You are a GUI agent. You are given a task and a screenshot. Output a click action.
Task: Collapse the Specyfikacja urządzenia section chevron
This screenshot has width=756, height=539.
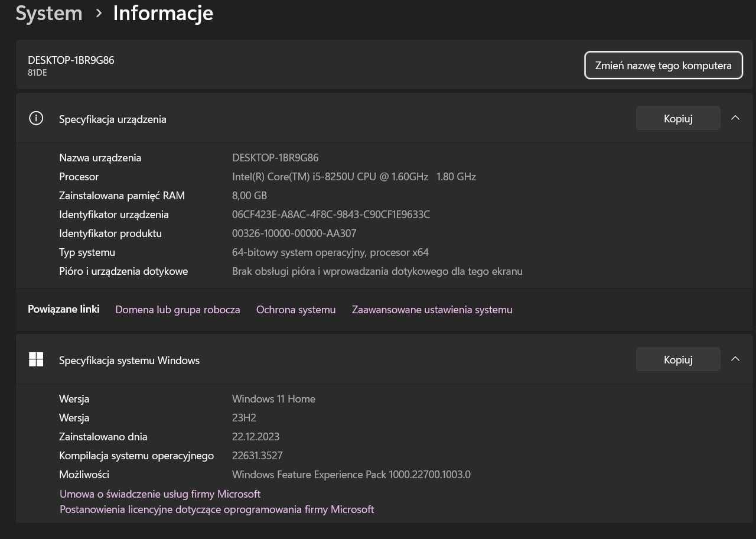coord(735,118)
